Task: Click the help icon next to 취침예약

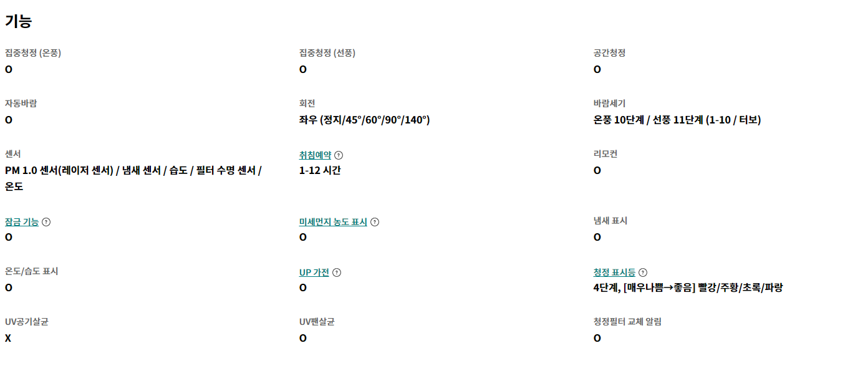Action: tap(339, 155)
